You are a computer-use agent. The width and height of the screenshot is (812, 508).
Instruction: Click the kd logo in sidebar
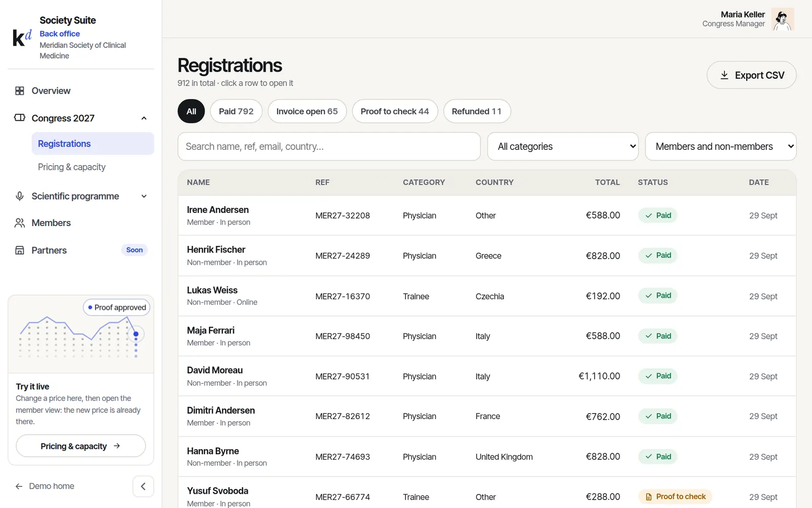(x=22, y=38)
